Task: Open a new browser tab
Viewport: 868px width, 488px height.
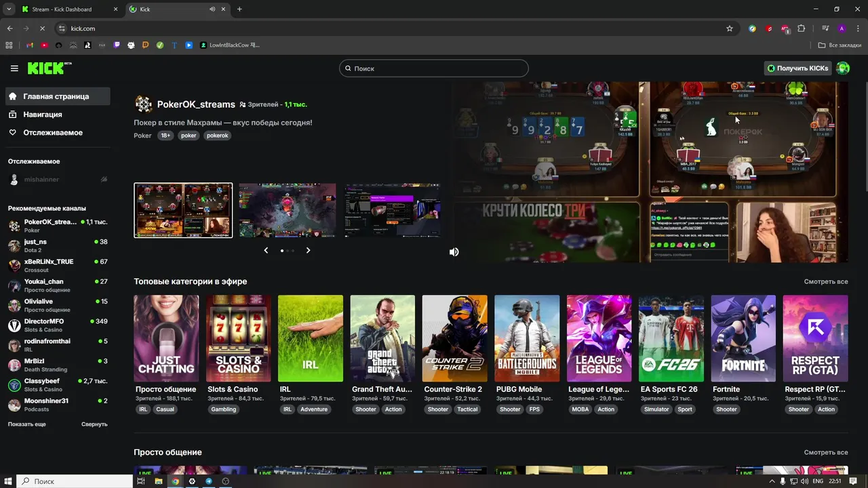Action: point(239,9)
